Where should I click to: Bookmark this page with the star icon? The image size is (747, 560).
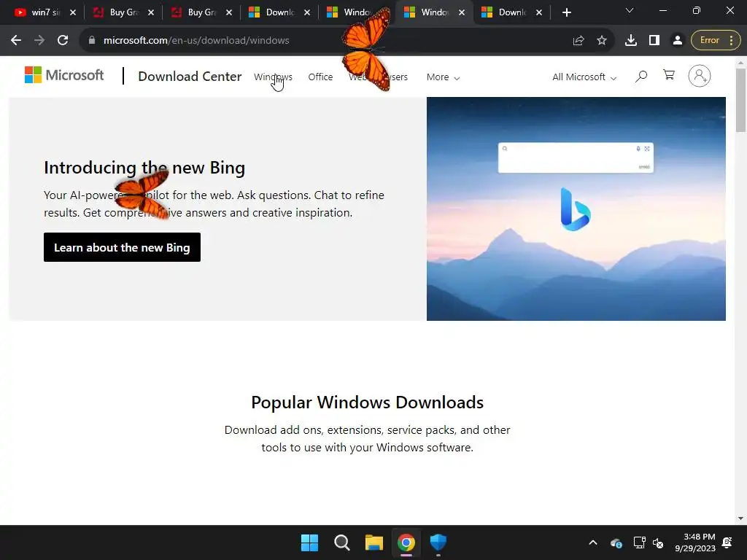602,41
